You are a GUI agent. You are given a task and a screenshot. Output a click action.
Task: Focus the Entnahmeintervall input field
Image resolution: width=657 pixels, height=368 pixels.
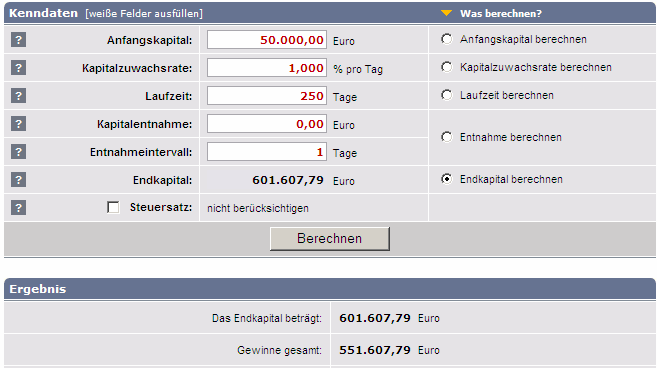tap(267, 152)
